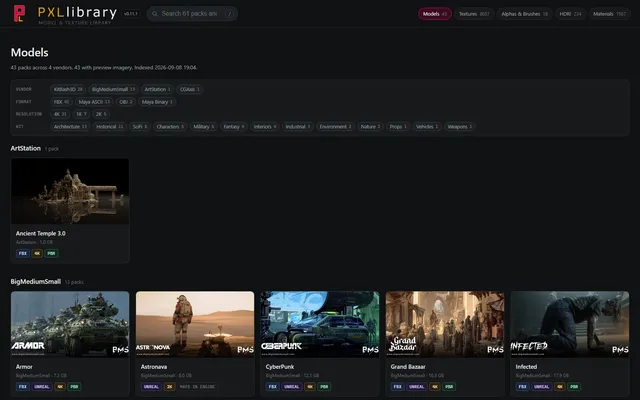Select the Architecture kit filter

click(x=70, y=127)
